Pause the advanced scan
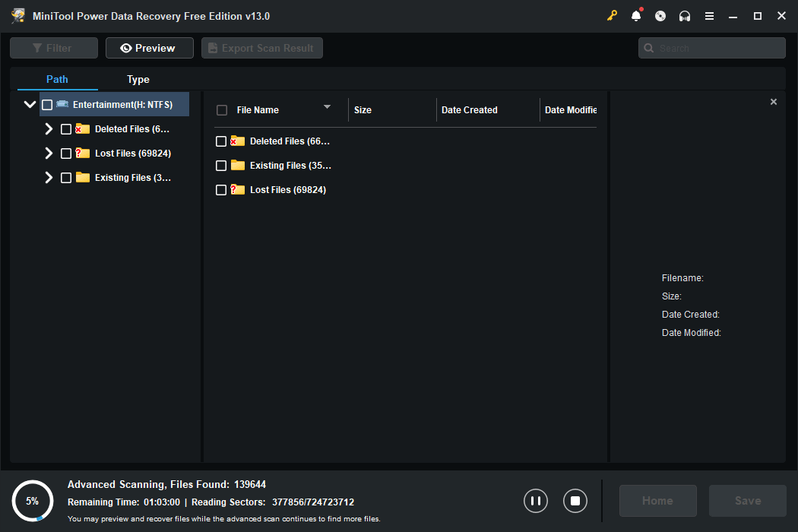 pyautogui.click(x=535, y=501)
